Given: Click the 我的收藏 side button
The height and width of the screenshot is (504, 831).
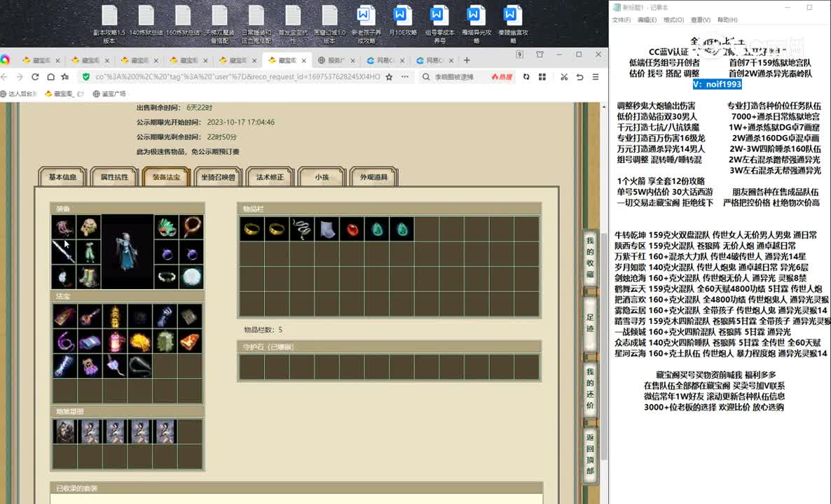Looking at the screenshot, I should (590, 258).
